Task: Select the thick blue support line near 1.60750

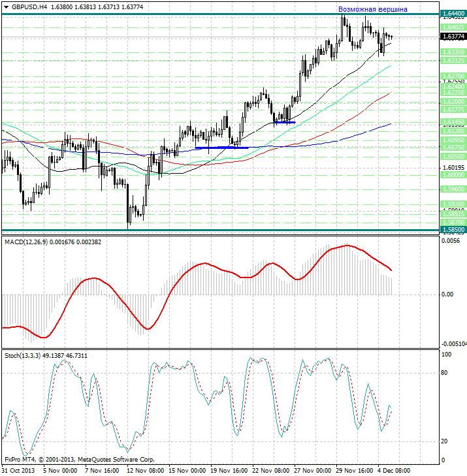Action: [221, 148]
